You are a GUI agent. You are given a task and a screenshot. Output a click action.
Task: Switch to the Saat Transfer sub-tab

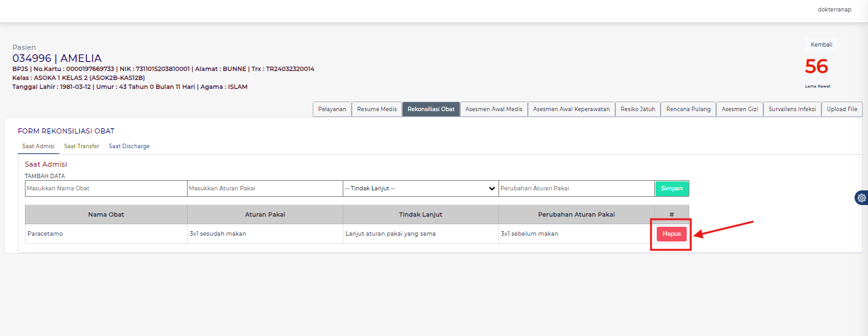[82, 146]
